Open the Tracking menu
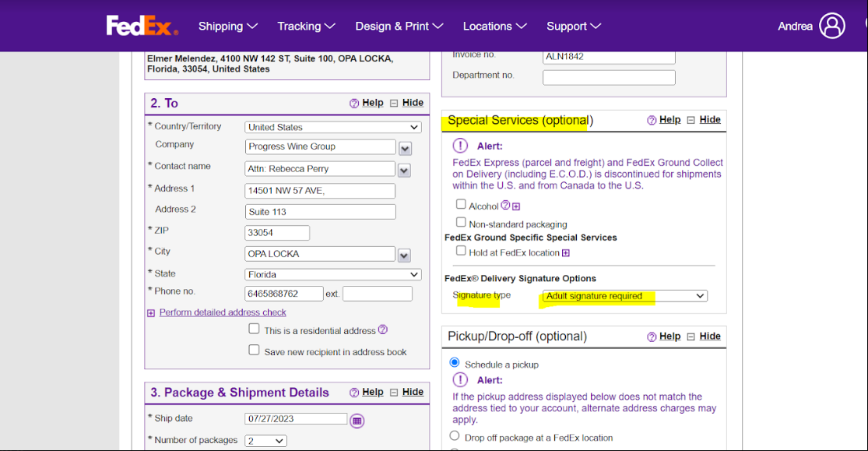868x451 pixels. tap(306, 26)
